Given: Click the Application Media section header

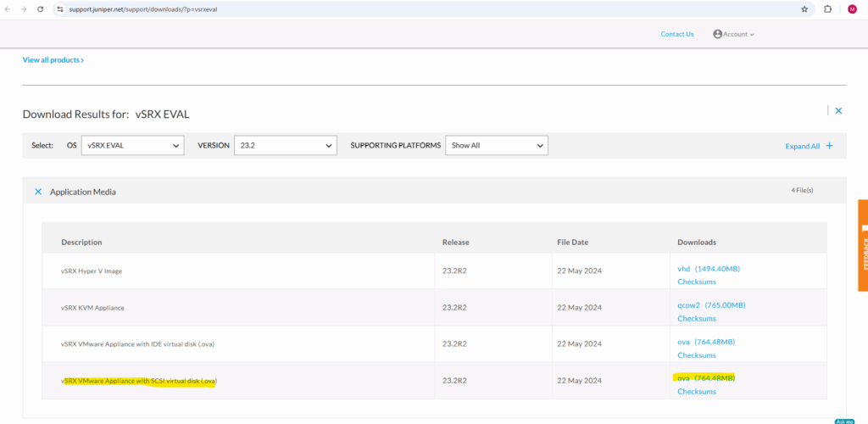Looking at the screenshot, I should tap(435, 191).
